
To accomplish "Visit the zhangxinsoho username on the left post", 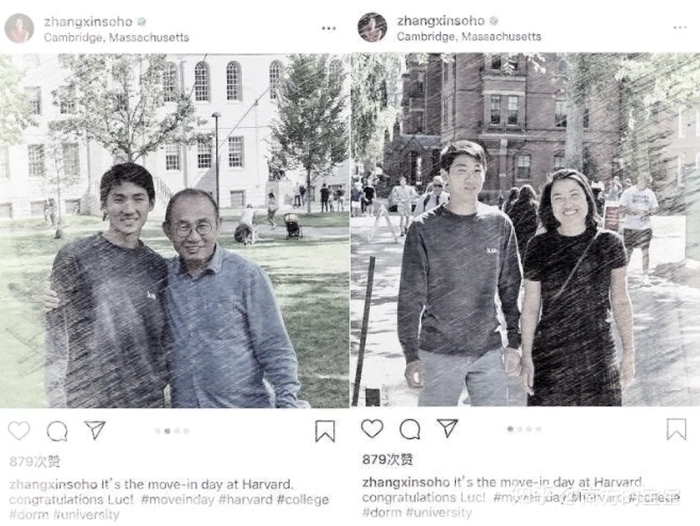I will pyautogui.click(x=88, y=22).
